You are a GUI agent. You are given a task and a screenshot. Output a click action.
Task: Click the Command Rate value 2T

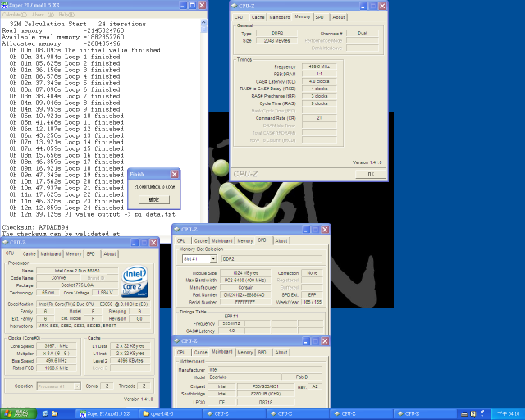[319, 118]
